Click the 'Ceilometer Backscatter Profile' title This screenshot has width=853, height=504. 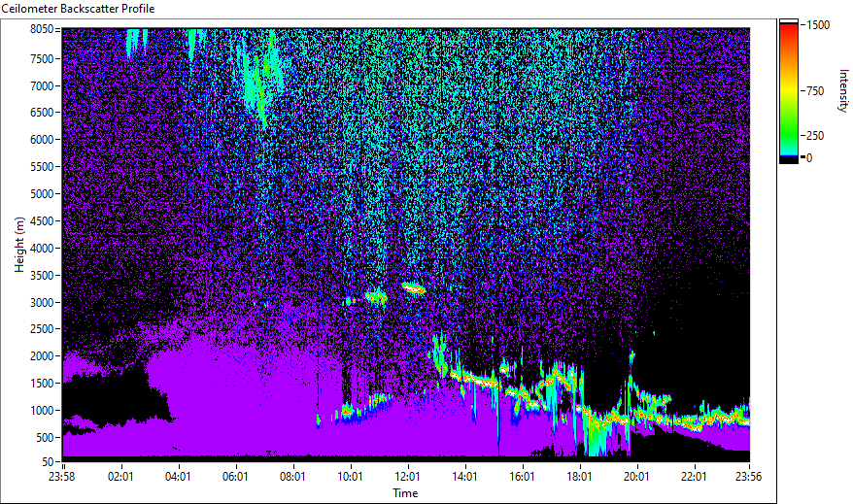78,9
